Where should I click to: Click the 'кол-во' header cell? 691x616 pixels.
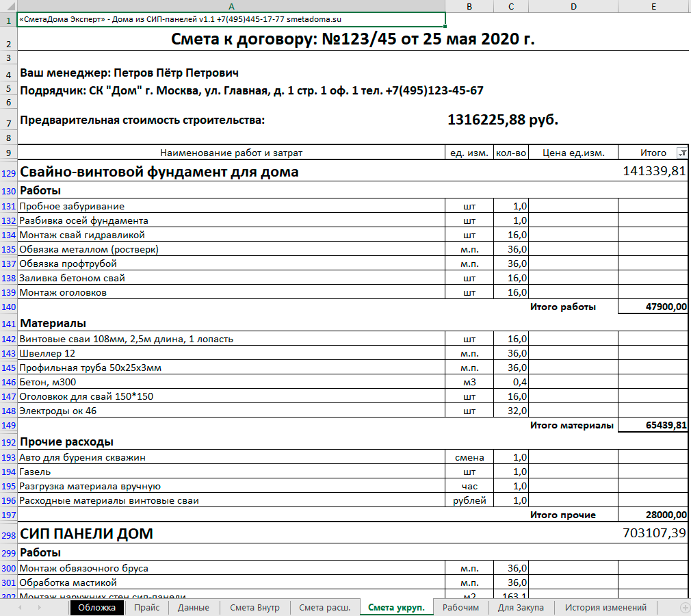[x=511, y=153]
